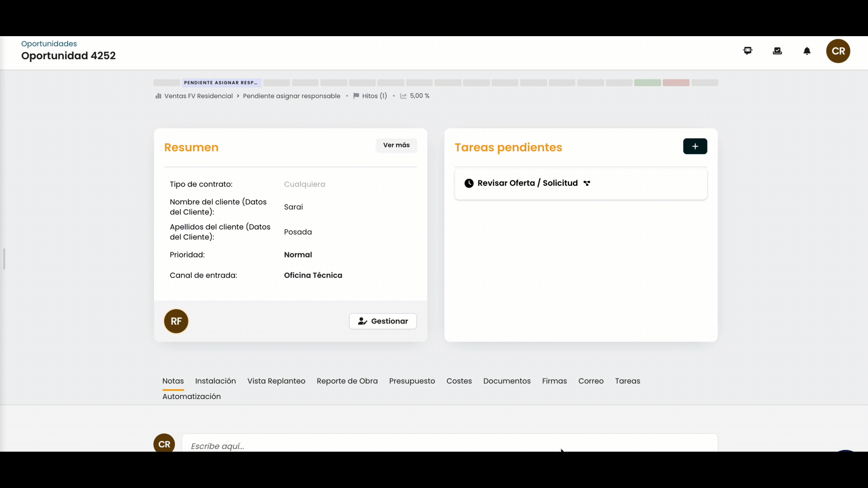This screenshot has height=488, width=868.
Task: Open the Firmas tab
Action: click(x=555, y=381)
